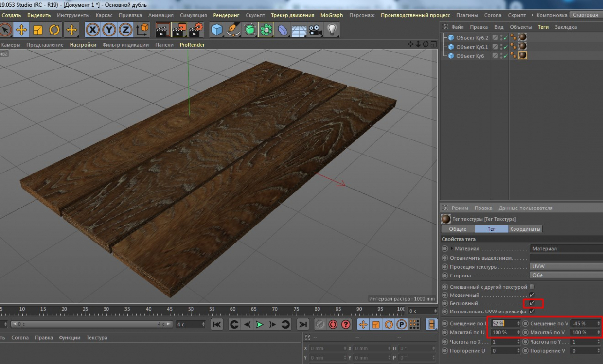Viewport: 603px width, 364px height.
Task: Open the Теги menu in object manager
Action: (543, 27)
